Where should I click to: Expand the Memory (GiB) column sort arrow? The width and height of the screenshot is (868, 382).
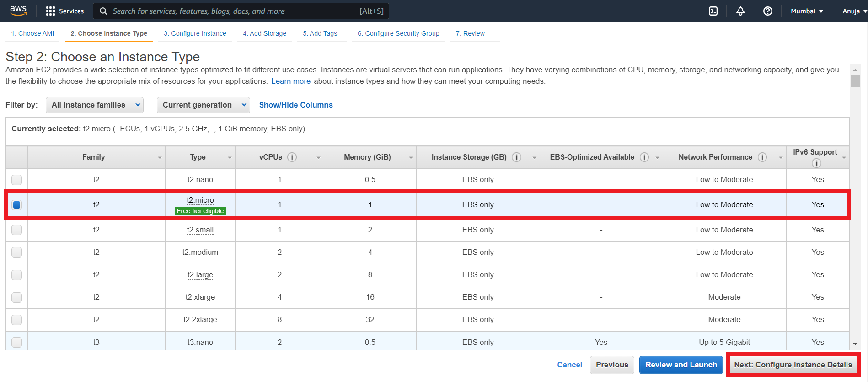click(411, 158)
